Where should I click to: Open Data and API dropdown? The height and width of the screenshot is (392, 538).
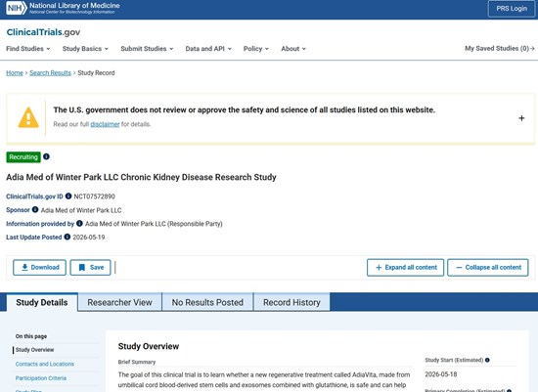click(208, 49)
